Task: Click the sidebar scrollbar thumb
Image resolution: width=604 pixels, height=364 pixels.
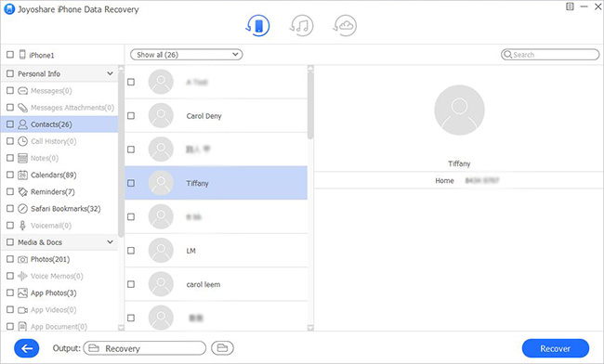Action: [x=121, y=154]
